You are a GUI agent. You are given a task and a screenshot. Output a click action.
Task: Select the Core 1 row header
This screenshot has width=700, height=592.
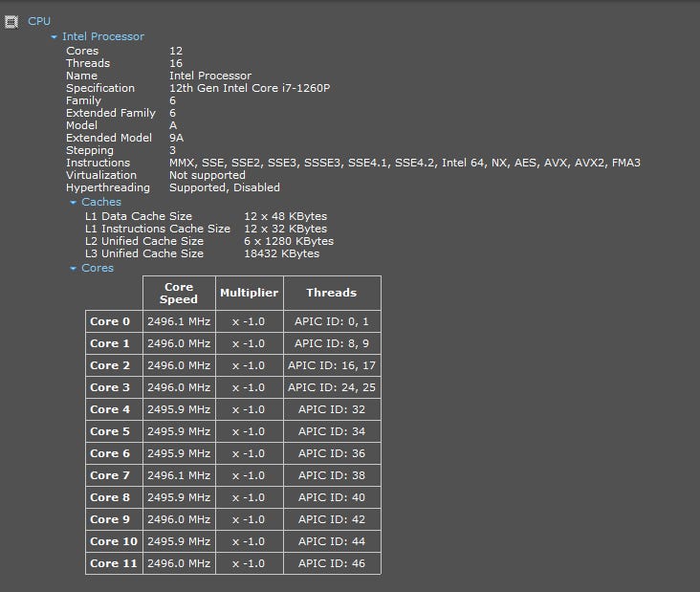114,343
